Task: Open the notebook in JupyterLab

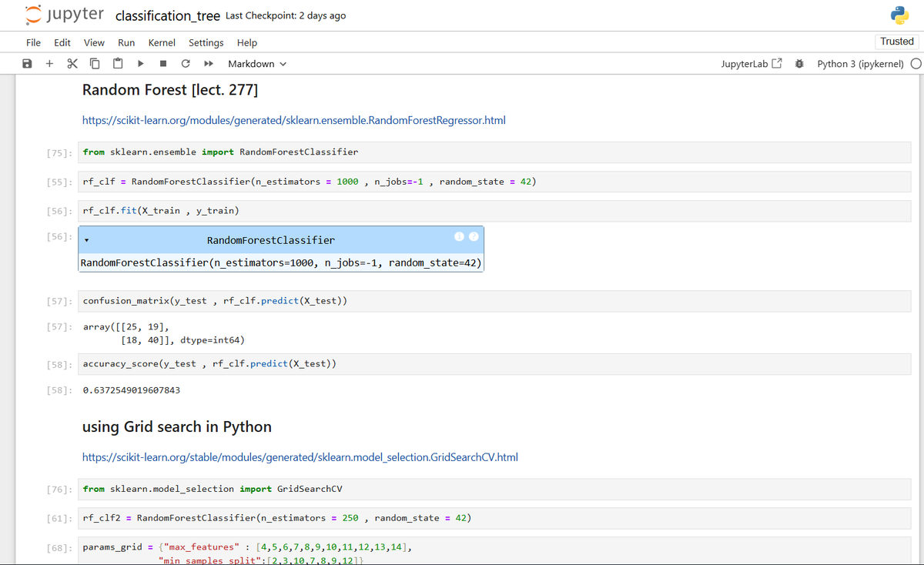Action: [x=751, y=64]
